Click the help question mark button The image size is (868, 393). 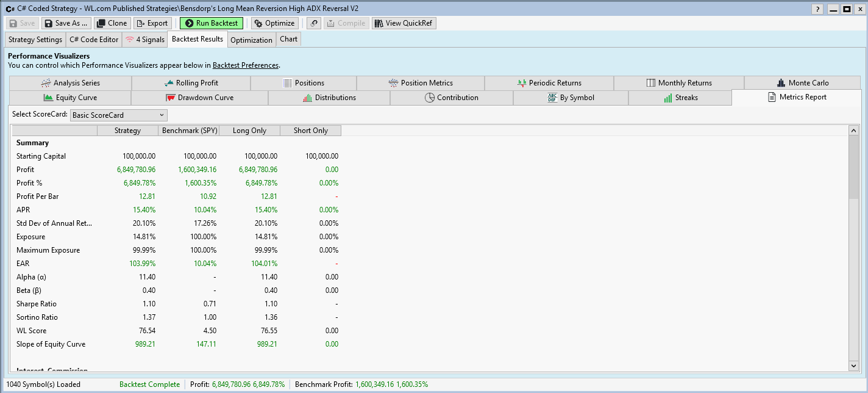click(x=817, y=9)
